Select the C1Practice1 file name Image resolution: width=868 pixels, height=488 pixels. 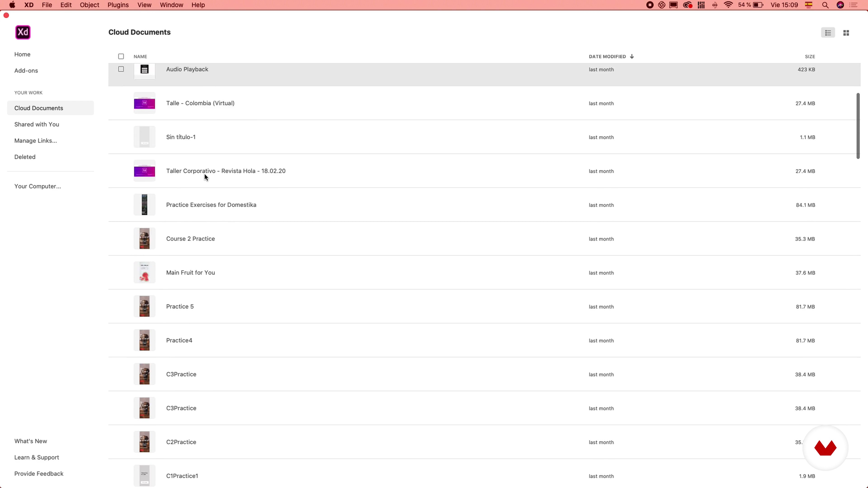pyautogui.click(x=182, y=476)
